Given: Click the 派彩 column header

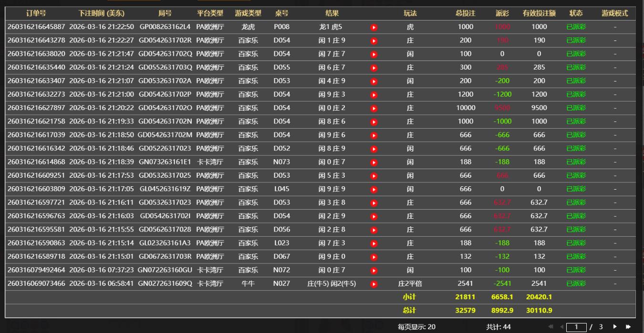Looking at the screenshot, I should [502, 13].
